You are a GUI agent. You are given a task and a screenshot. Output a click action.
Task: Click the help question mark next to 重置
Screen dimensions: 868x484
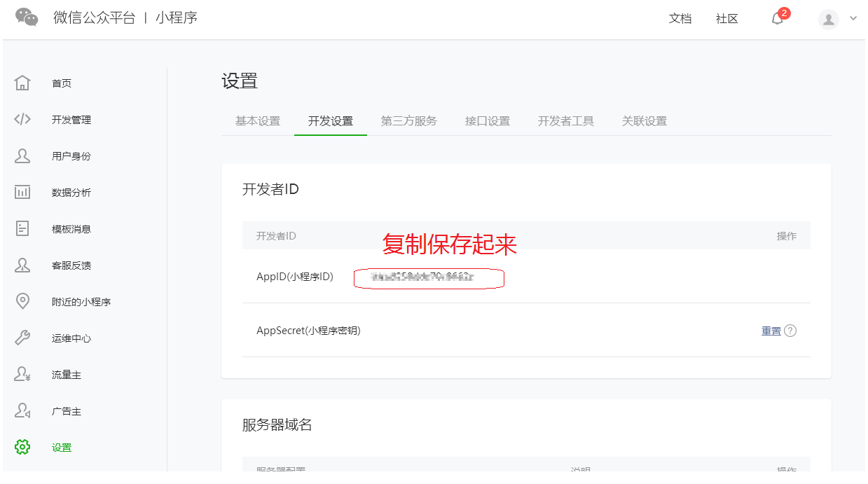pyautogui.click(x=790, y=331)
